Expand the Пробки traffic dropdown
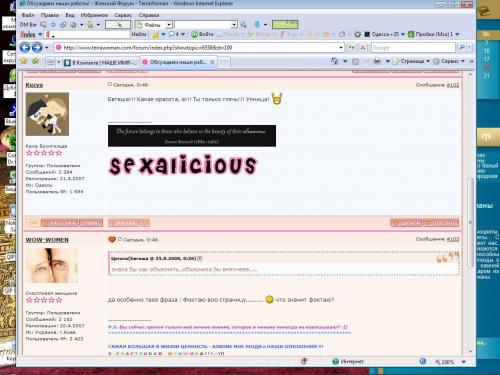Image resolution: width=500 pixels, height=375 pixels. (457, 34)
